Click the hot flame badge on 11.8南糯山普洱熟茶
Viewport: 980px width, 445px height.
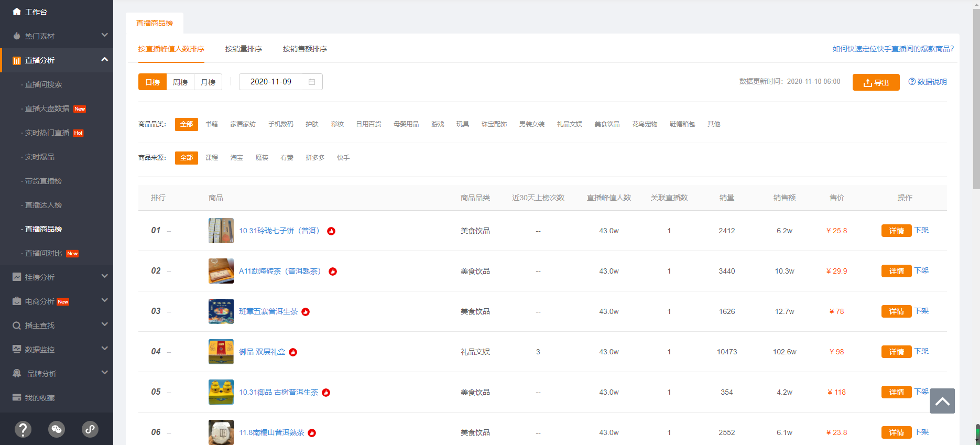[x=312, y=433]
